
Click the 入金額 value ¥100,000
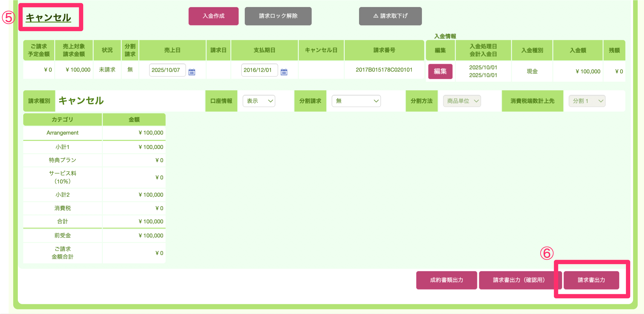[x=588, y=72]
